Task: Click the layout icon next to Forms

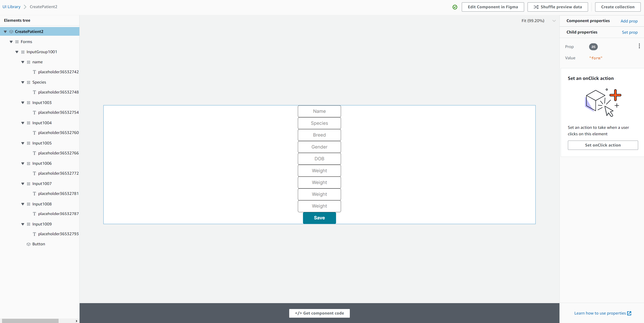Action: pyautogui.click(x=17, y=42)
